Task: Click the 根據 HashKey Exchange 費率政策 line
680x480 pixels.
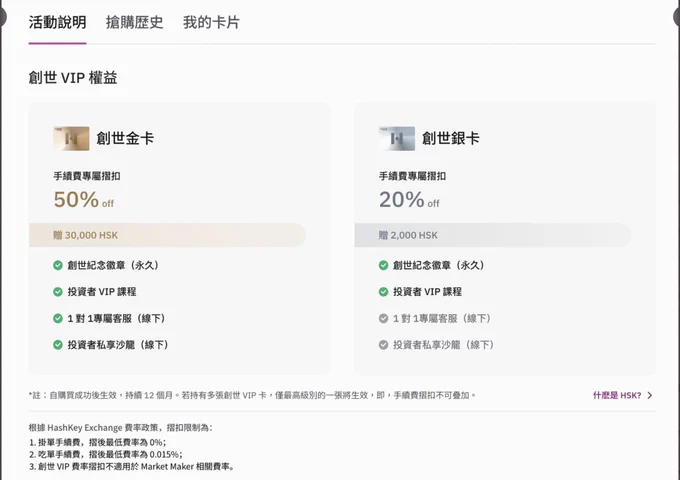Action: coord(121,428)
